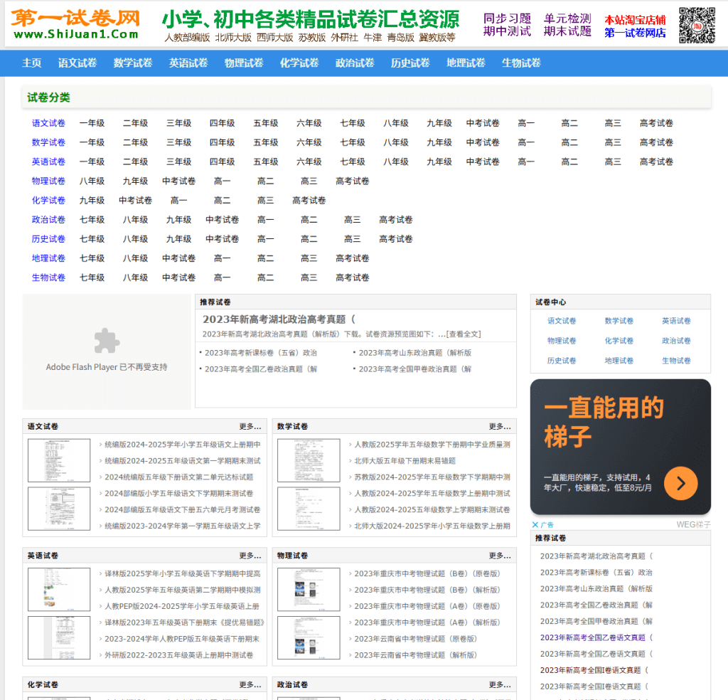
Task: Choose 高考试卷 in the 物理试卷 category row
Action: 353,181
